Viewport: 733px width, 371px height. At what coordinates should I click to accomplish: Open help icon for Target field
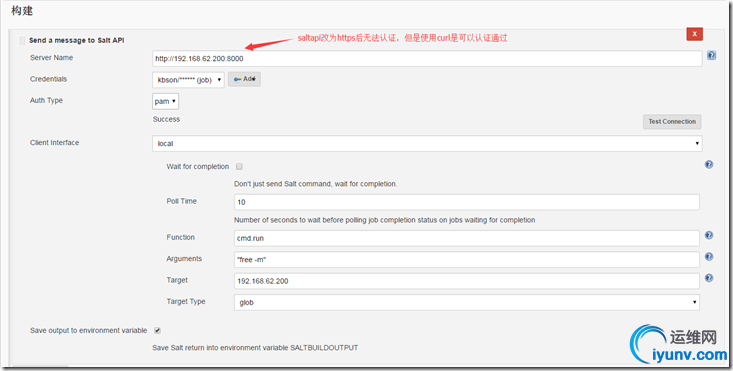709,278
